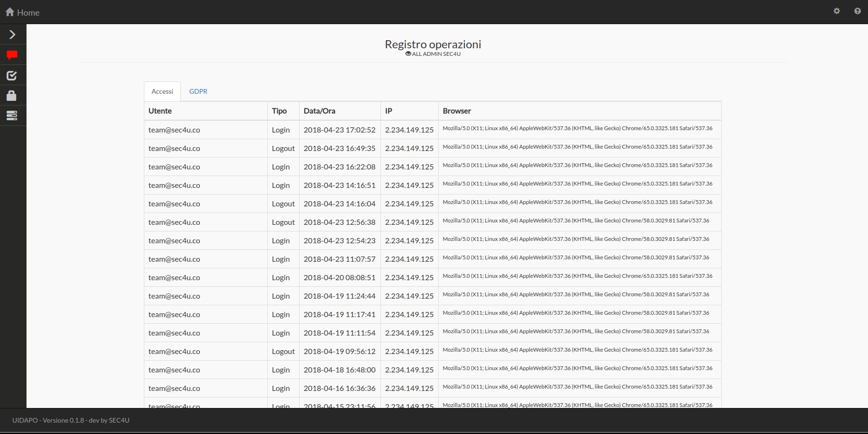This screenshot has height=434, width=868.
Task: Click IP address in 16:22:08 row
Action: click(x=409, y=167)
